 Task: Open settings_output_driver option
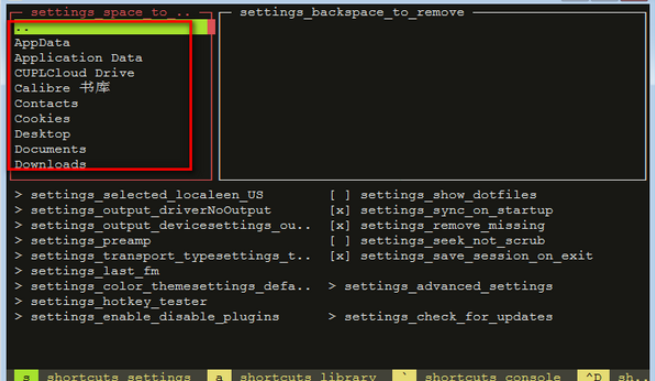[143, 210]
